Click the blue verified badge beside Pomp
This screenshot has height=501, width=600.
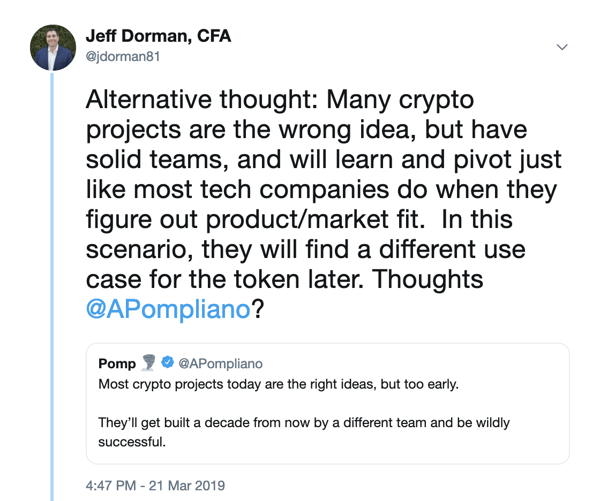[168, 365]
